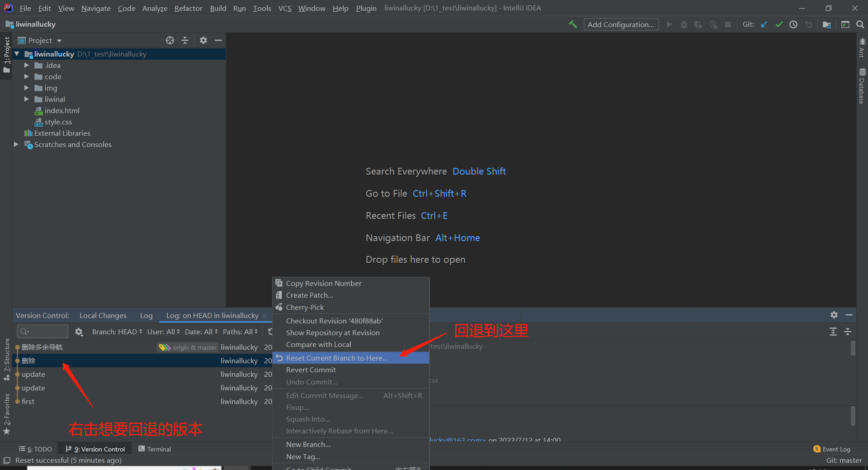Image resolution: width=868 pixels, height=470 pixels.
Task: Open Git Show History clock icon
Action: pyautogui.click(x=793, y=24)
